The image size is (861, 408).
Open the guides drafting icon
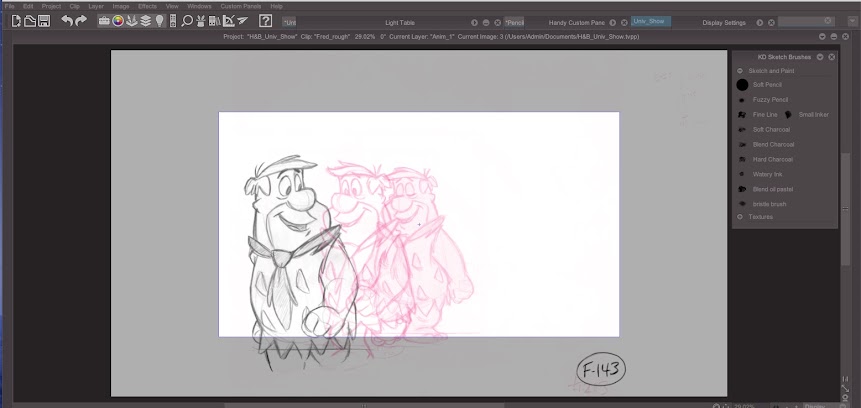pyautogui.click(x=228, y=21)
